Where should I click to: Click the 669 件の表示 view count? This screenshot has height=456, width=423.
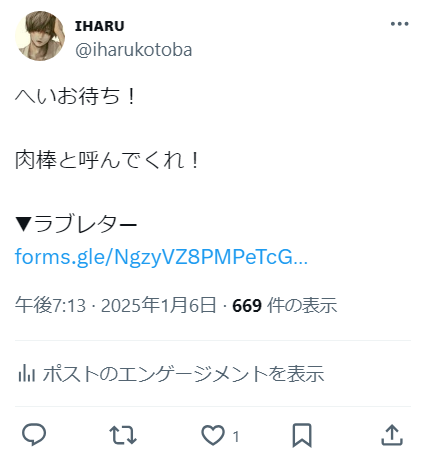coord(285,305)
